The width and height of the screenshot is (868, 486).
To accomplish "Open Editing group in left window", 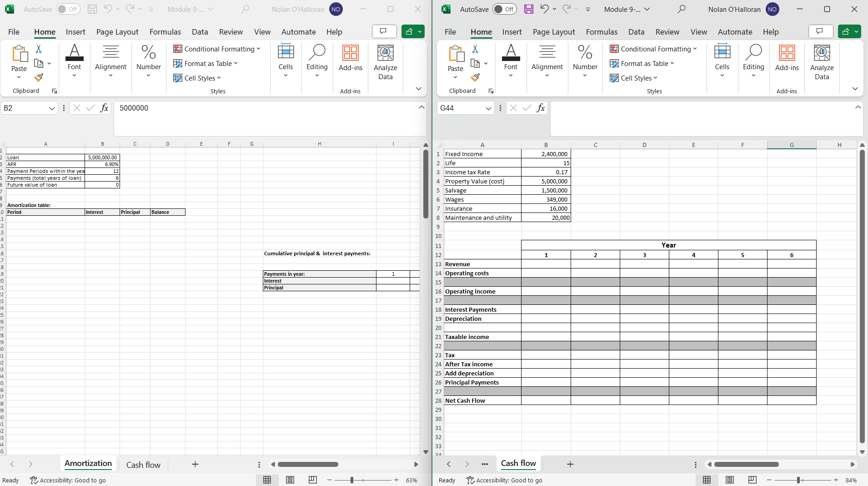I will tap(317, 61).
